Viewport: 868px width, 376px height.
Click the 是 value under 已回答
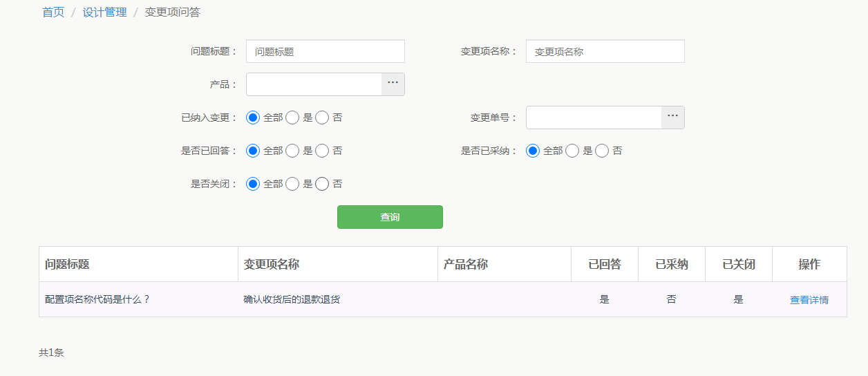tap(605, 299)
